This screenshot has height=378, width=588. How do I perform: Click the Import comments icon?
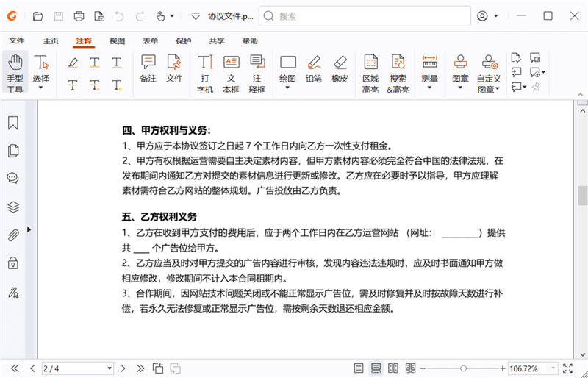click(517, 72)
